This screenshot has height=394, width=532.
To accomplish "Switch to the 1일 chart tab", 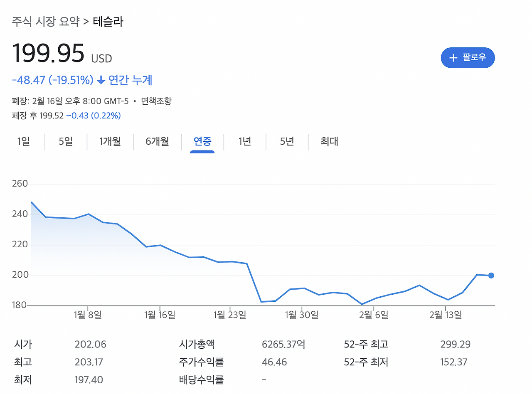I will 24,142.
